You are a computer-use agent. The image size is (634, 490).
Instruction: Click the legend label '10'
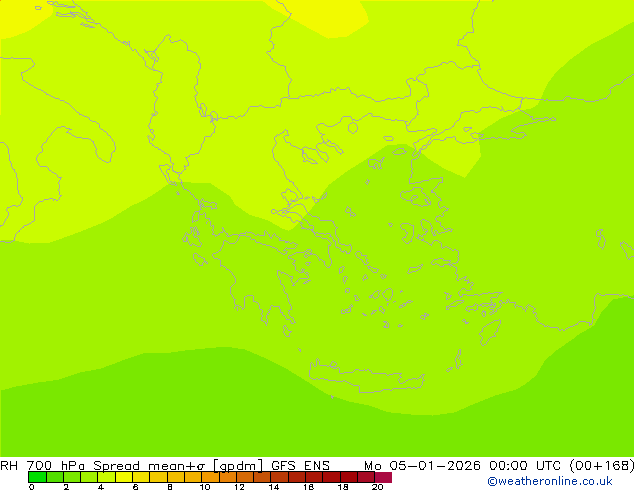205,487
